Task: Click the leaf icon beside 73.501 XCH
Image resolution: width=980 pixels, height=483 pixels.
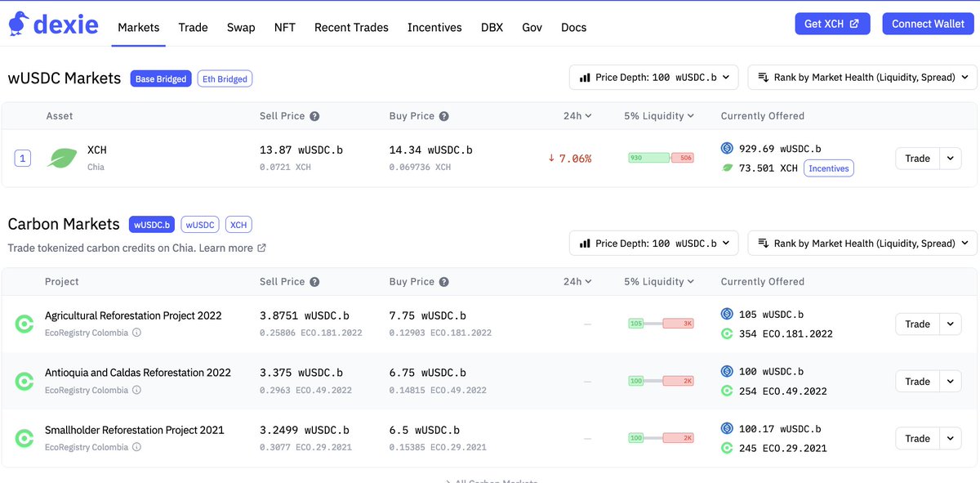Action: coord(727,168)
